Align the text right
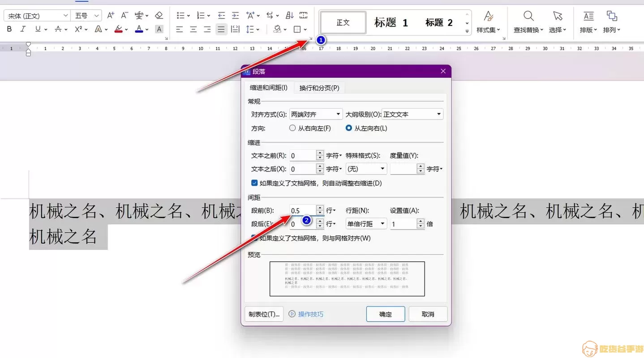644x358 pixels. 207,30
